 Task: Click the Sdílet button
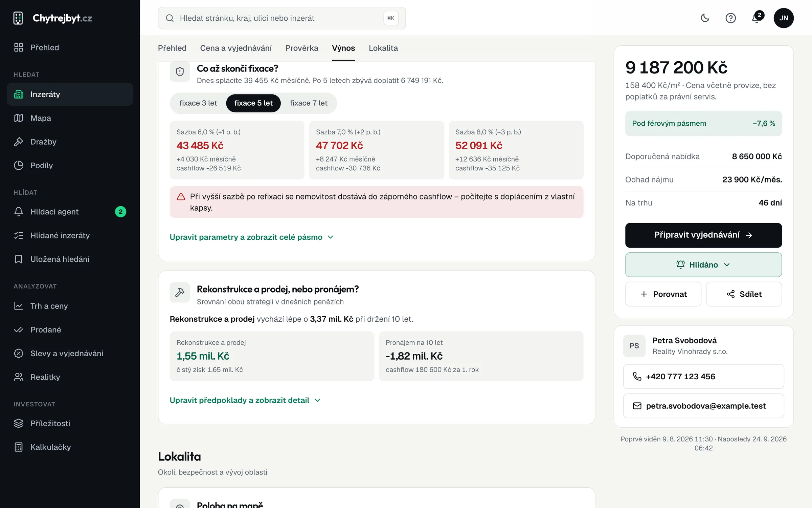pos(744,294)
